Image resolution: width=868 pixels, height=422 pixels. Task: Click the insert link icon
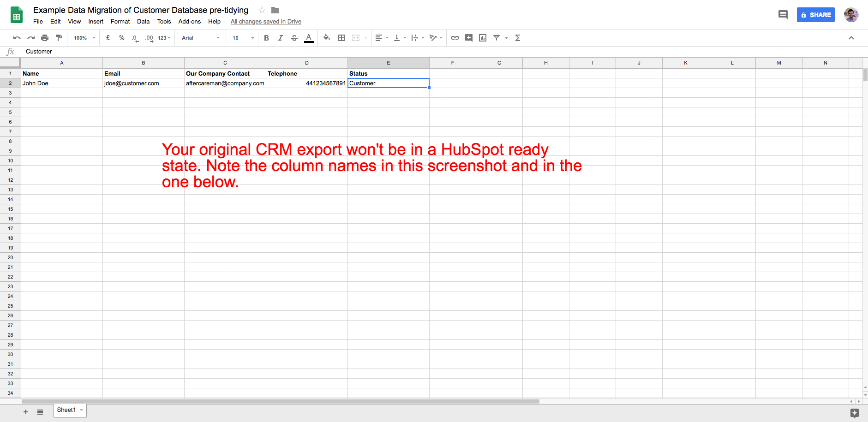(x=455, y=38)
